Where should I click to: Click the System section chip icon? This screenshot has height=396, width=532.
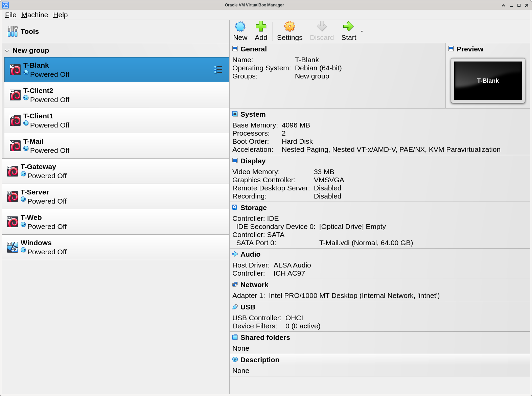(x=235, y=114)
